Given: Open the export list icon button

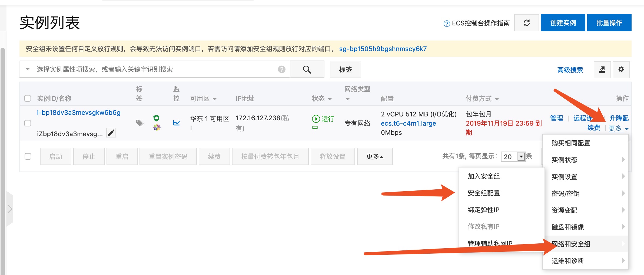Looking at the screenshot, I should [x=602, y=70].
